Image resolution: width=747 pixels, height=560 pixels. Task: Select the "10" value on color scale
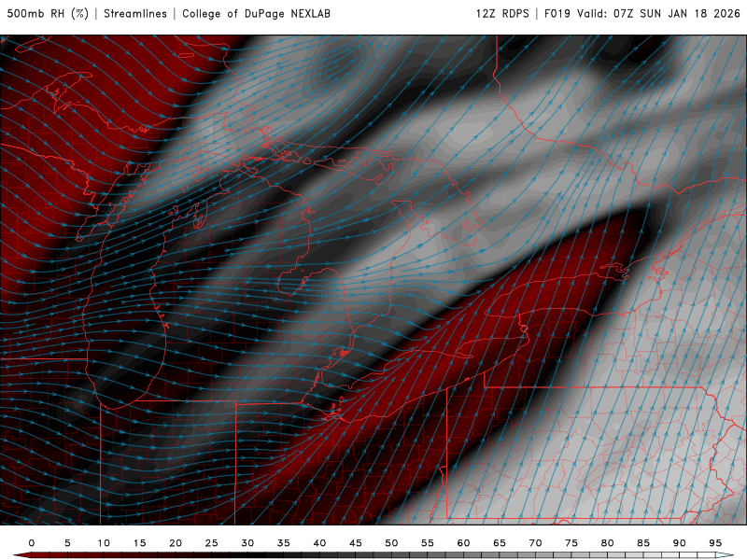point(104,543)
